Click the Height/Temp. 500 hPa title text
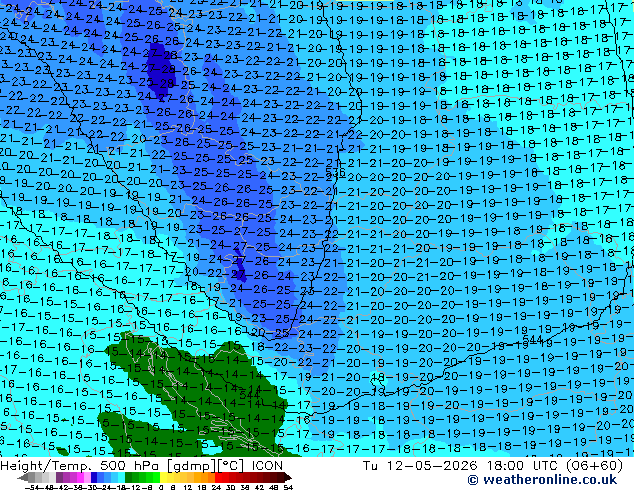The height and width of the screenshot is (490, 634). [81, 466]
